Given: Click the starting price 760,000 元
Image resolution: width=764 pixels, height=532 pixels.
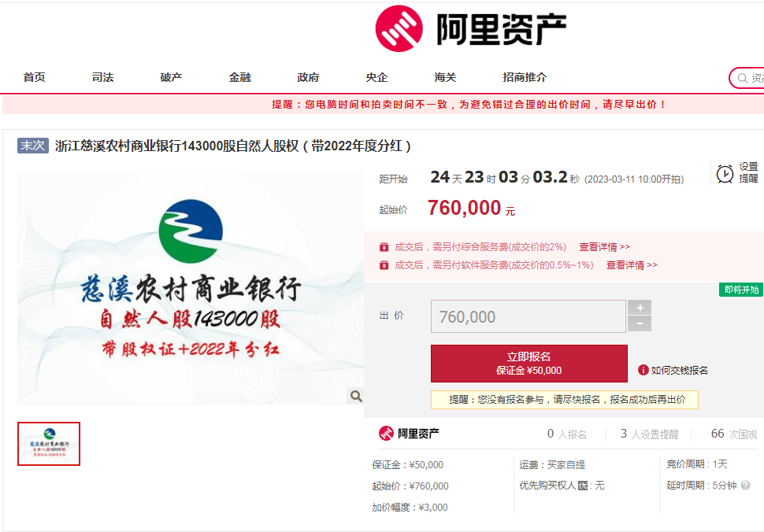Looking at the screenshot, I should pyautogui.click(x=471, y=209).
